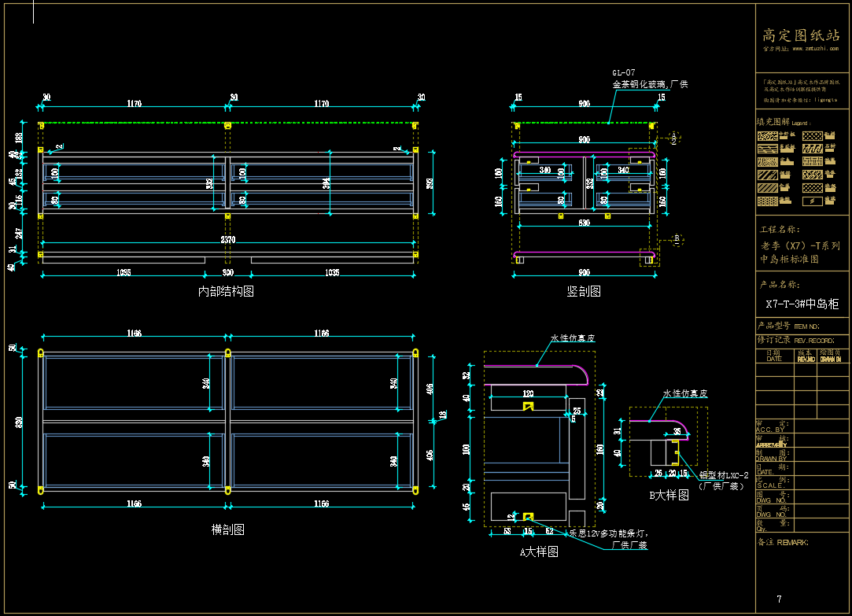Click the 'A大样图' detail title

538,552
